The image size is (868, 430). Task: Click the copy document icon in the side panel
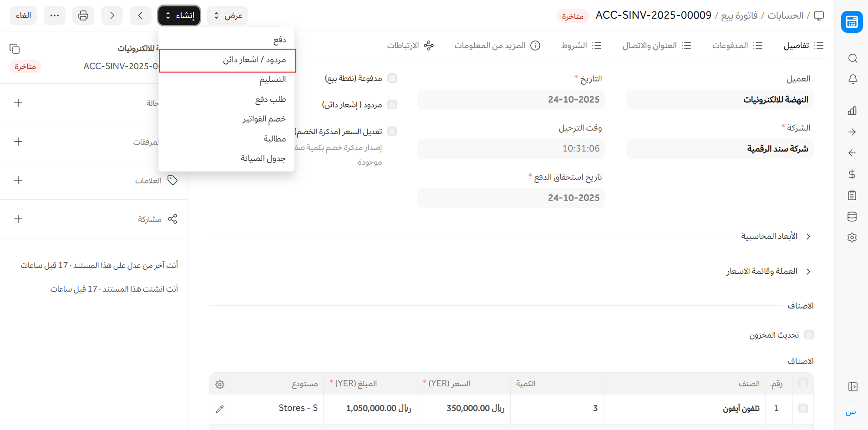[x=15, y=49]
